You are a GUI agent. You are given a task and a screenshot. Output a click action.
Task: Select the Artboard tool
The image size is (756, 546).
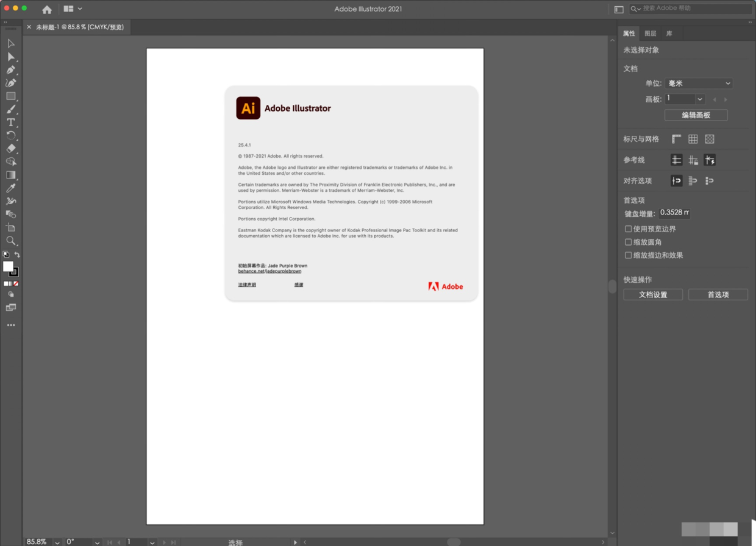(x=11, y=227)
